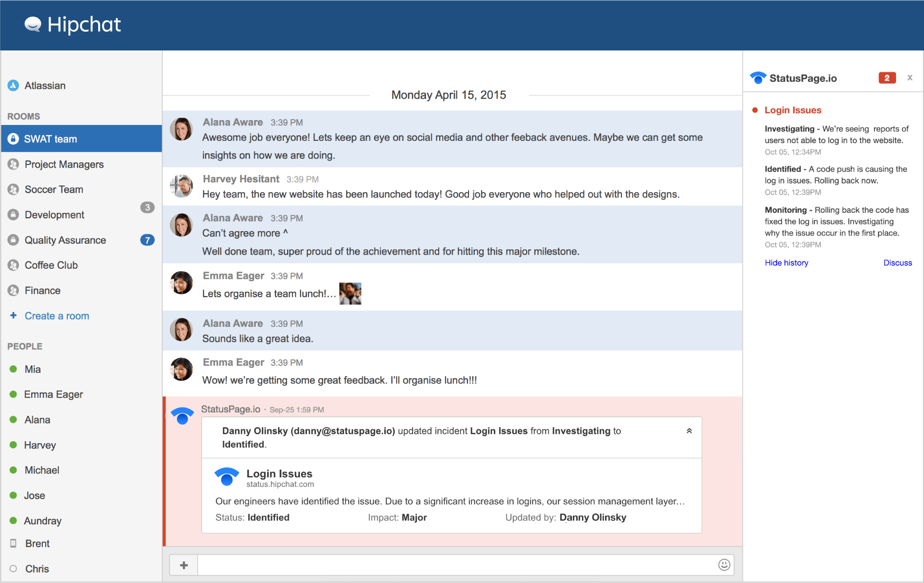Viewport: 924px width, 583px height.
Task: Click inside the message input field
Action: coord(457,565)
